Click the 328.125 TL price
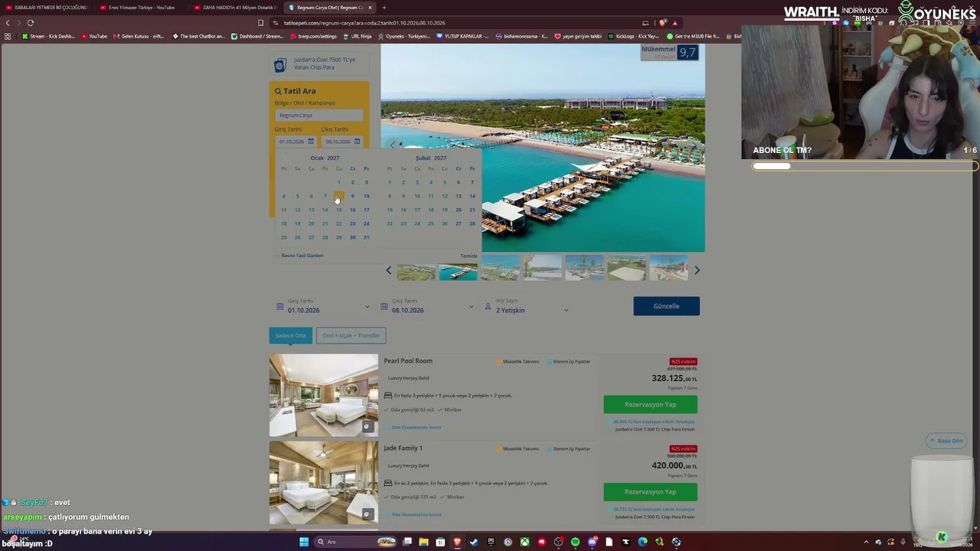980x551 pixels. point(675,378)
